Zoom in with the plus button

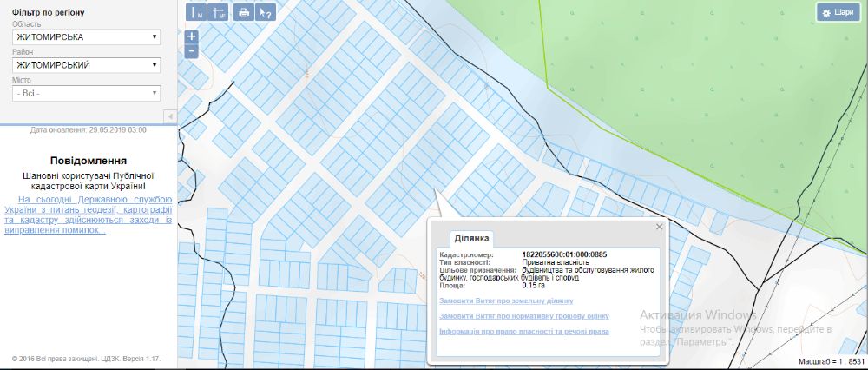pyautogui.click(x=192, y=37)
